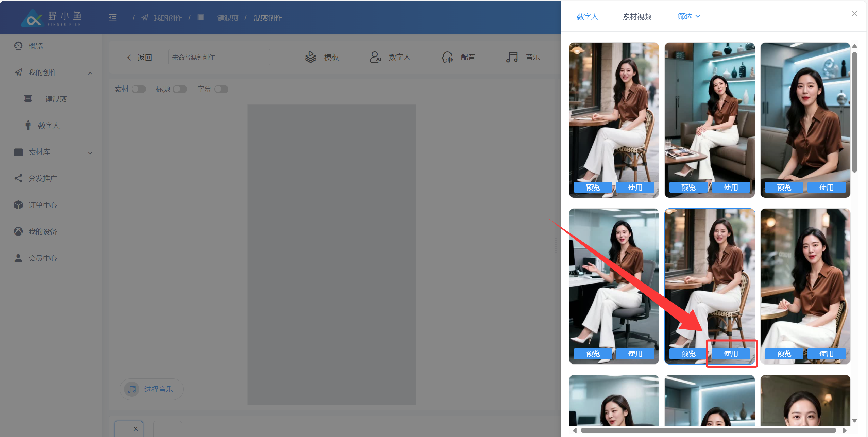Click 使用 in the red highlighted box
The height and width of the screenshot is (437, 868).
731,354
